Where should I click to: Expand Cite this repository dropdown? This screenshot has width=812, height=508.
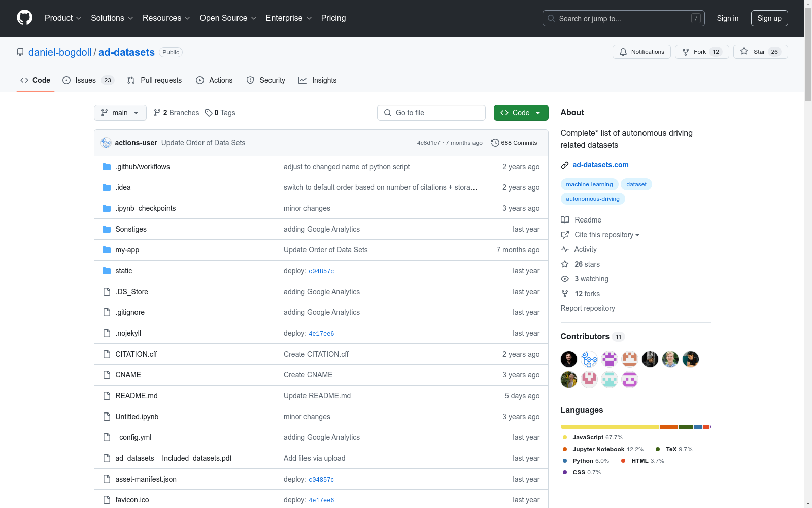607,235
